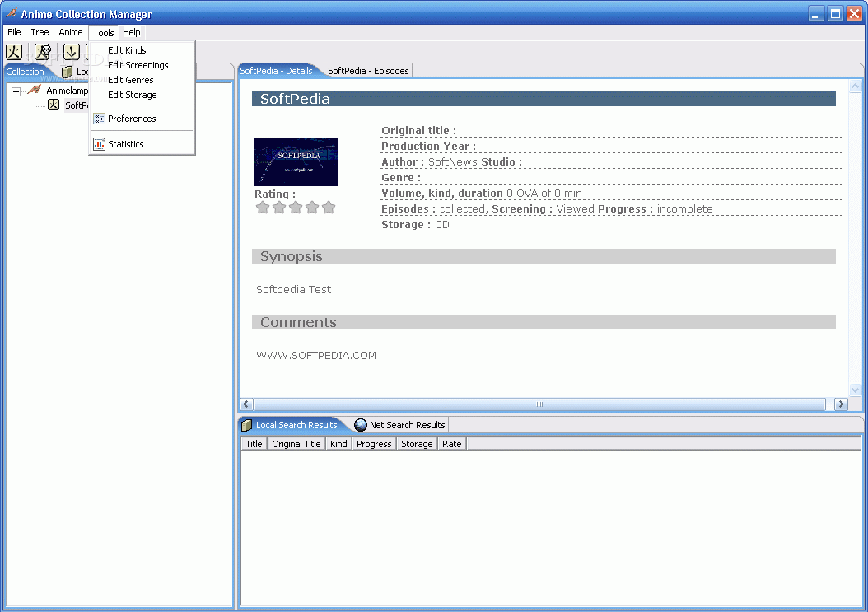This screenshot has width=868, height=612.
Task: Set rating to three stars
Action: pos(296,208)
